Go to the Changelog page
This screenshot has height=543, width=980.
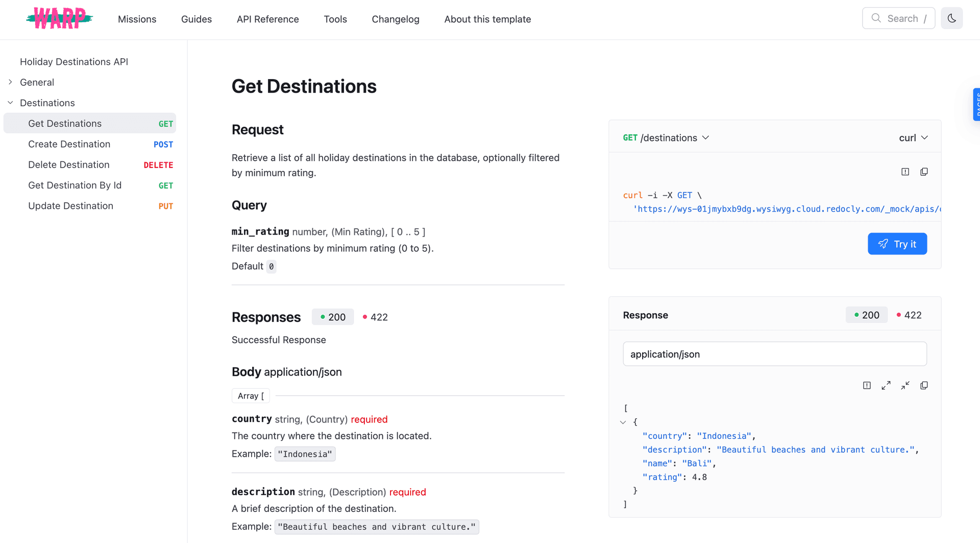[x=395, y=19]
